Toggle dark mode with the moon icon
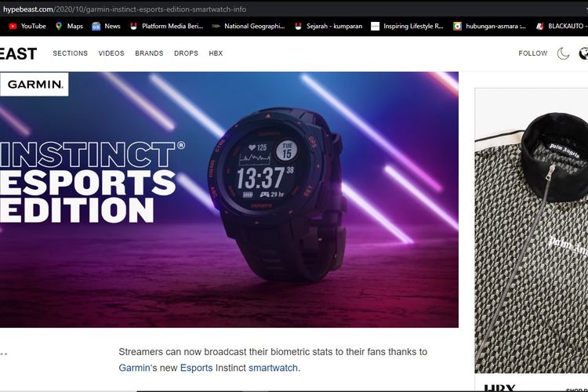The width and height of the screenshot is (588, 392). [x=563, y=53]
